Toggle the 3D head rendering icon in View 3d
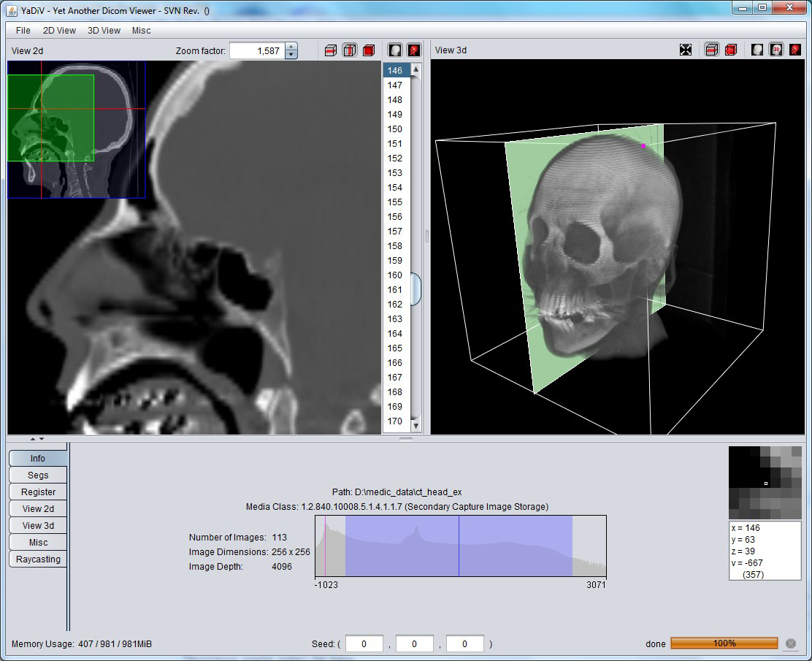The width and height of the screenshot is (812, 661). (777, 50)
